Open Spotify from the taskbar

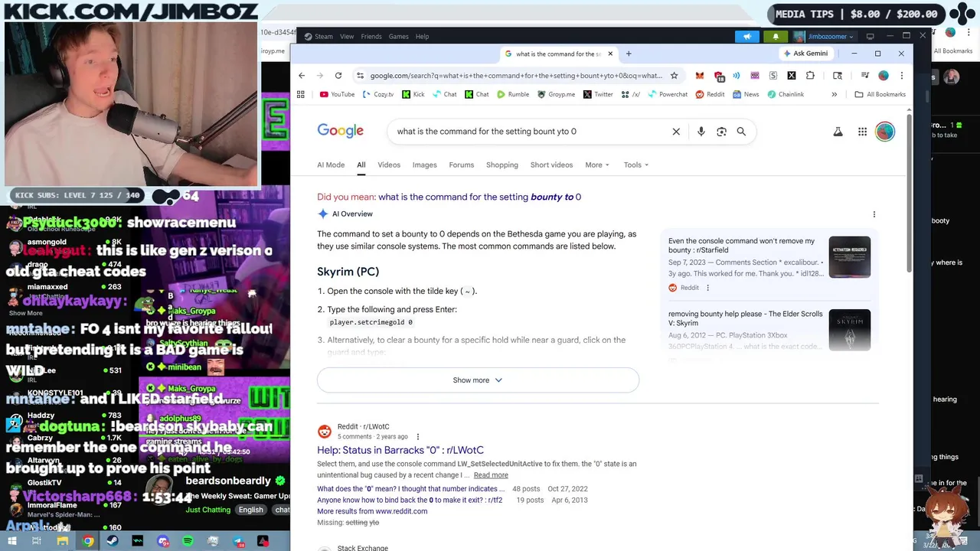tap(188, 541)
